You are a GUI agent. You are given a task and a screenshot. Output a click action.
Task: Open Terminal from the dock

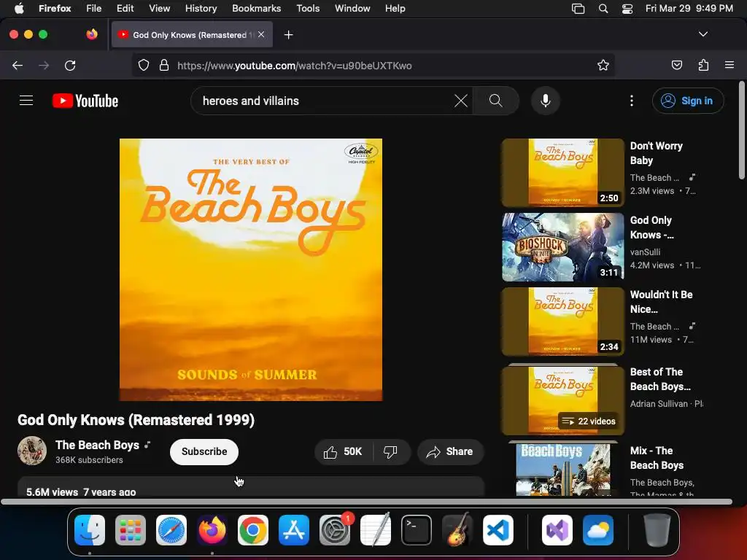[x=417, y=530]
